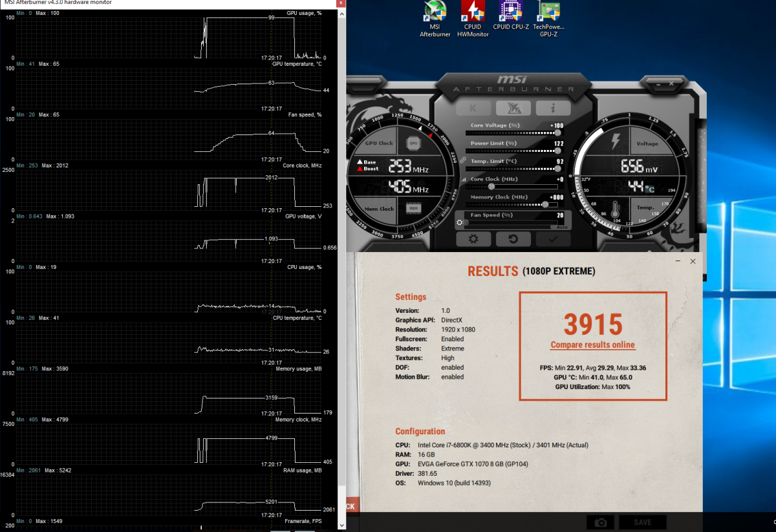
Task: Minimize the benchmark results window
Action: tap(678, 262)
